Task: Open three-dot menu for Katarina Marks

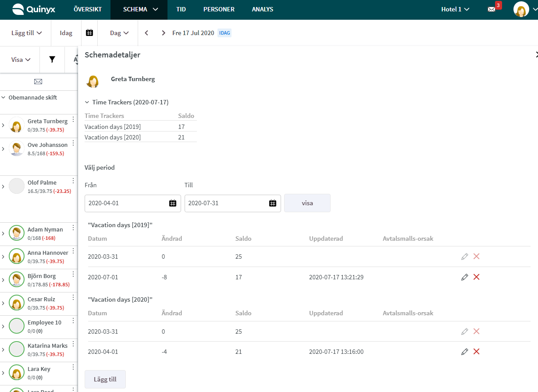Action: (x=73, y=345)
